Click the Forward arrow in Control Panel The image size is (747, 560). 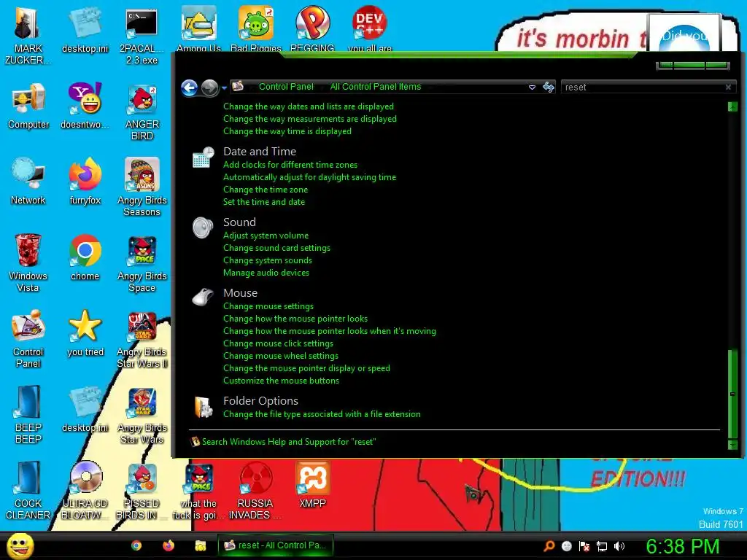pos(209,87)
